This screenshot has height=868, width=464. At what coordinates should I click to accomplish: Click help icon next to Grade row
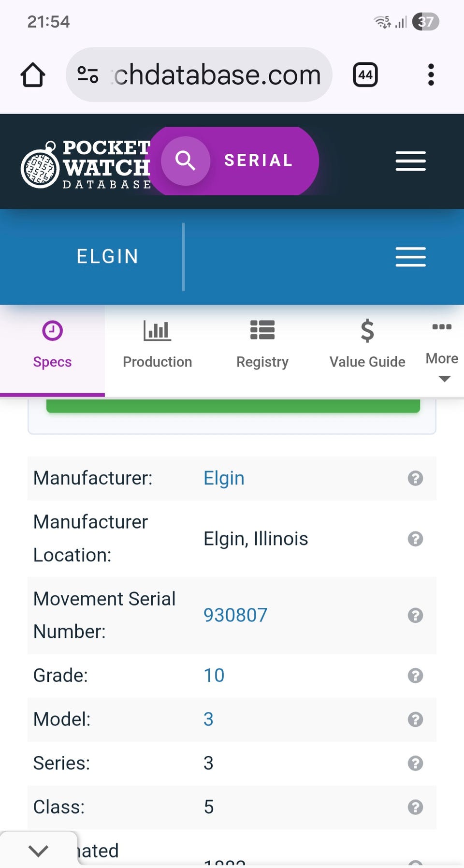click(x=415, y=676)
